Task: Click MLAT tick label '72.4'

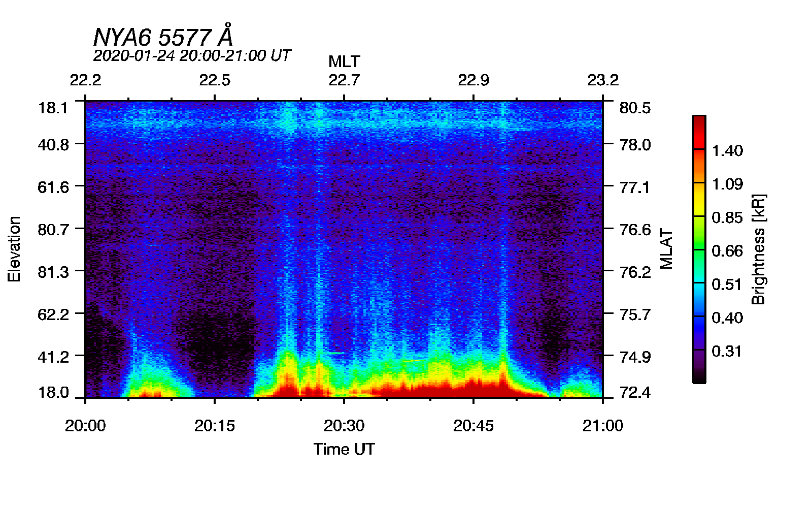Action: pyautogui.click(x=635, y=392)
